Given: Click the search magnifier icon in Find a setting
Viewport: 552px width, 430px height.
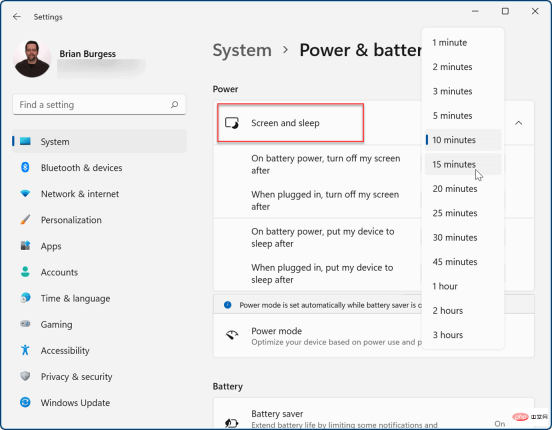Looking at the screenshot, I should click(x=174, y=105).
